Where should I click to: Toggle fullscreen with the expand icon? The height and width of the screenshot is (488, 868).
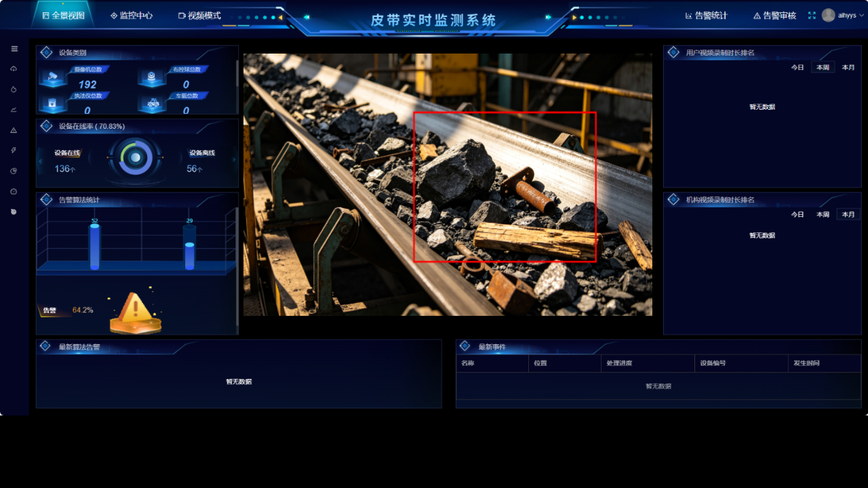click(812, 15)
